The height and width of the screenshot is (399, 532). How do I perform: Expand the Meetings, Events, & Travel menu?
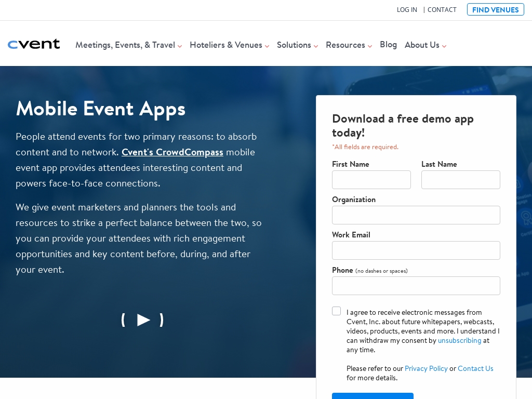point(129,45)
